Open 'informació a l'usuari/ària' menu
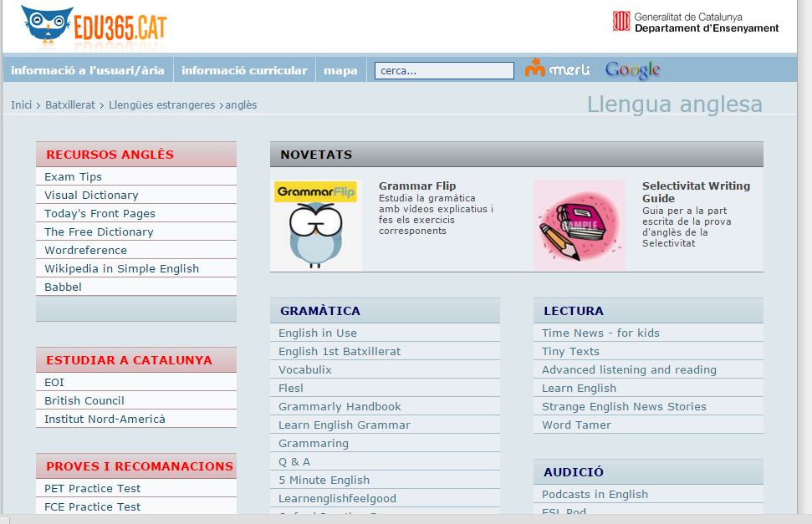812x524 pixels. (88, 70)
